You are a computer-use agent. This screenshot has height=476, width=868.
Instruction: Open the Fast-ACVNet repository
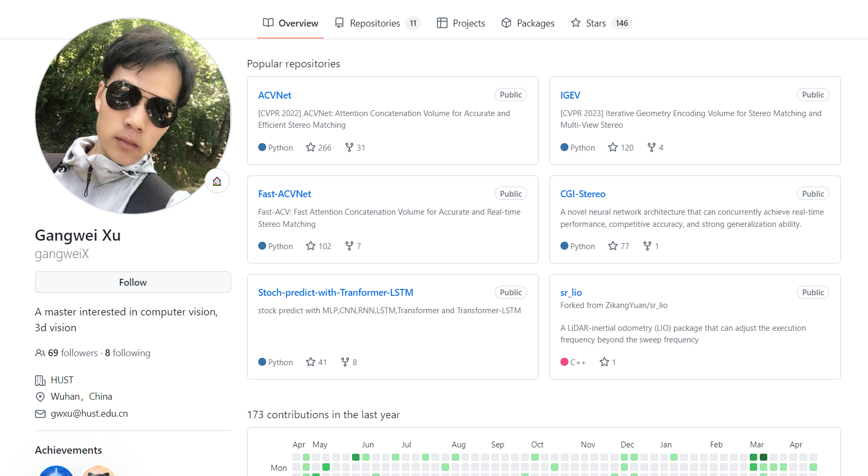[285, 194]
